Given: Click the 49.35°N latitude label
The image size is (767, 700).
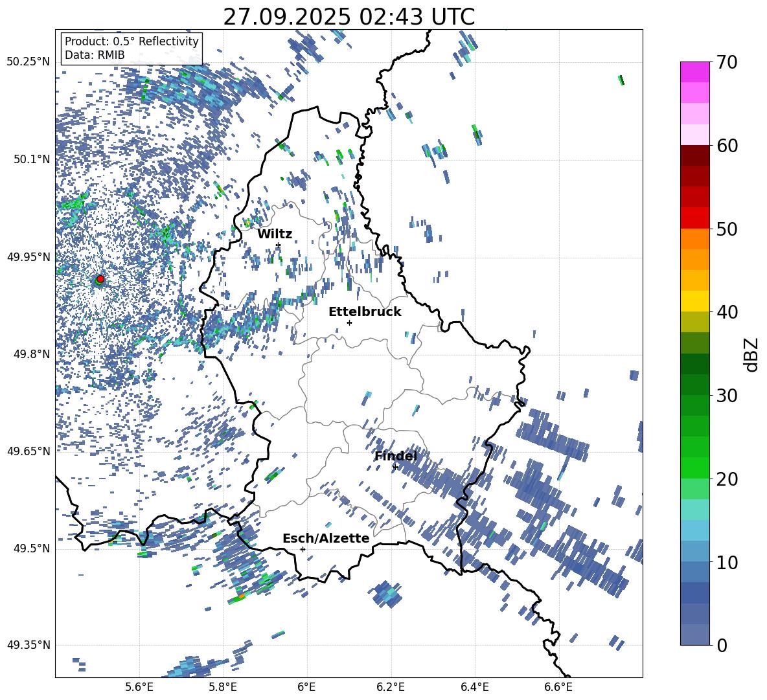Looking at the screenshot, I should (x=29, y=645).
